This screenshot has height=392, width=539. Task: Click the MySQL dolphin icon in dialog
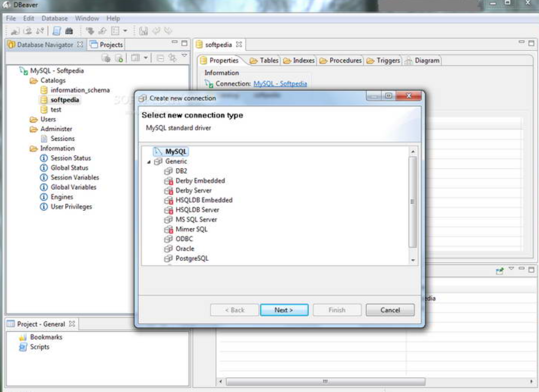158,152
